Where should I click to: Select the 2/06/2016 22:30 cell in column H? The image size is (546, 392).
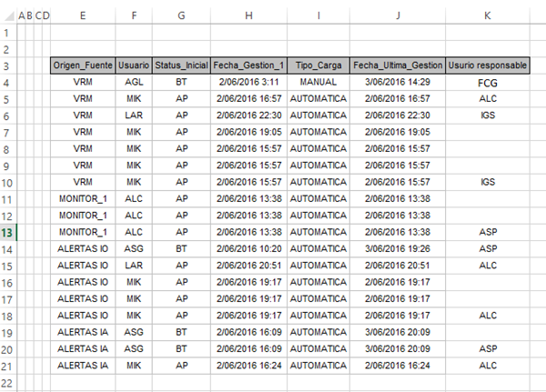coord(248,116)
